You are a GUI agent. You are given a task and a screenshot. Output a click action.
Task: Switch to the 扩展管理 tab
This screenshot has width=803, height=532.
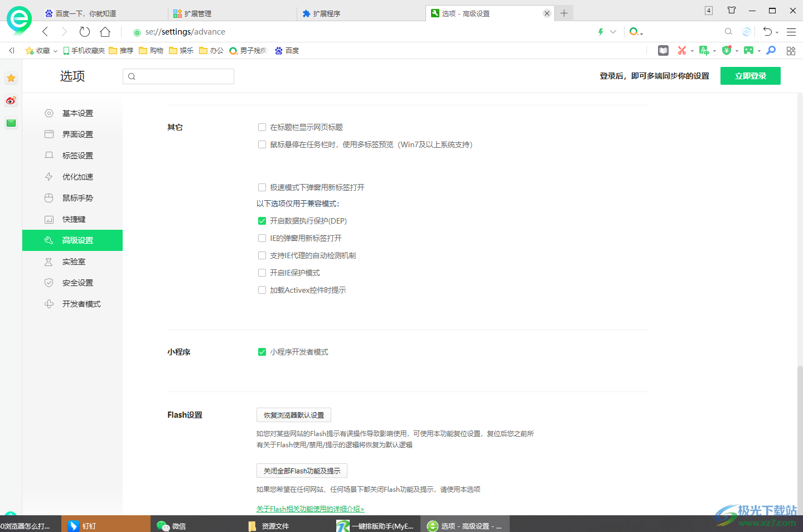click(232, 13)
